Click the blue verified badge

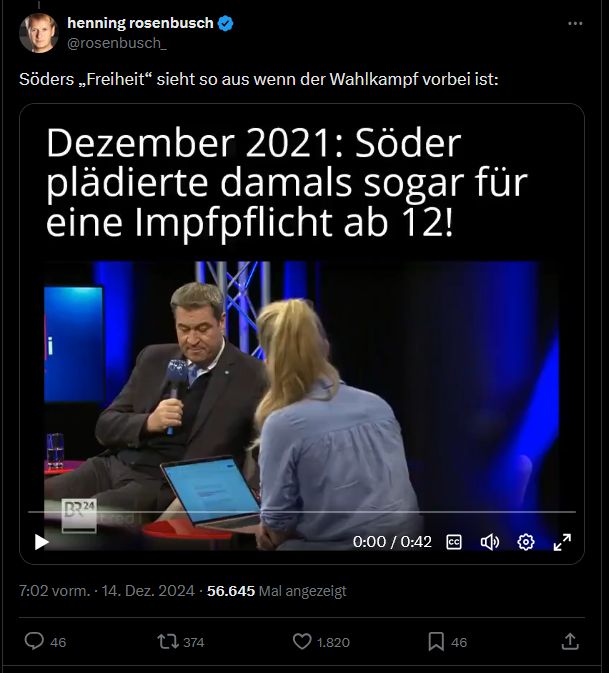tap(225, 23)
